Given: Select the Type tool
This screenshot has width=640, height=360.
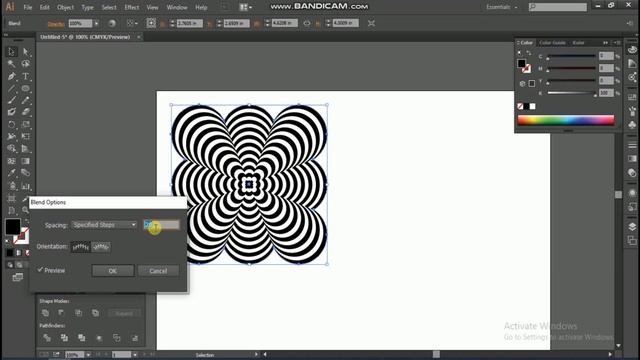Looking at the screenshot, I should (x=25, y=76).
